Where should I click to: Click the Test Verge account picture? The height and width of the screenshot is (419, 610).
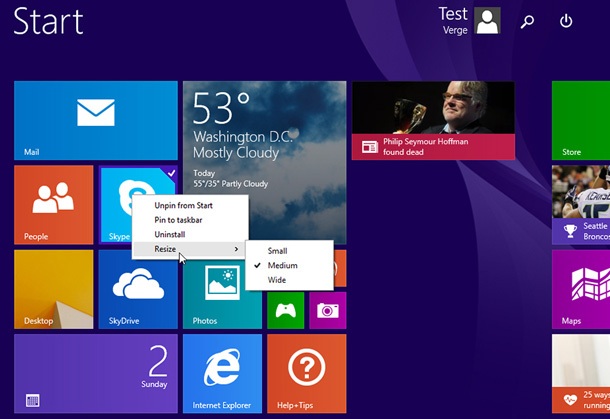pyautogui.click(x=487, y=21)
